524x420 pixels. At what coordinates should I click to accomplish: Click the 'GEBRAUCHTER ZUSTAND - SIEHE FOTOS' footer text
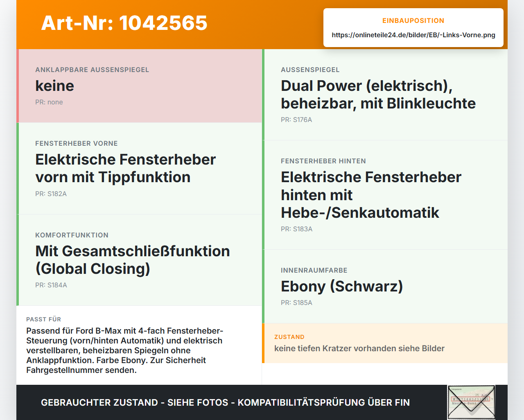click(x=225, y=402)
